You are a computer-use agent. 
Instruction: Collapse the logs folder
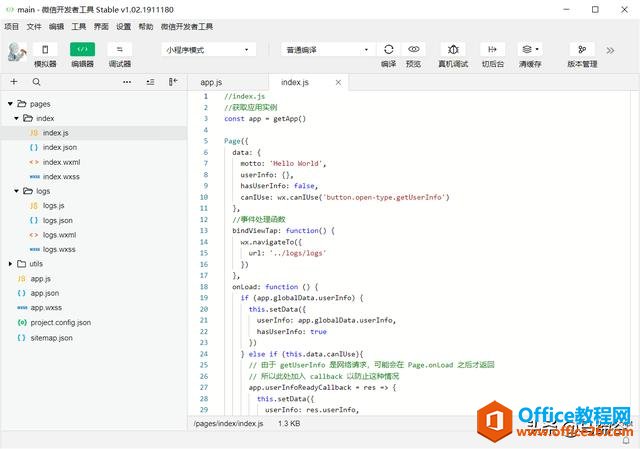click(x=16, y=191)
